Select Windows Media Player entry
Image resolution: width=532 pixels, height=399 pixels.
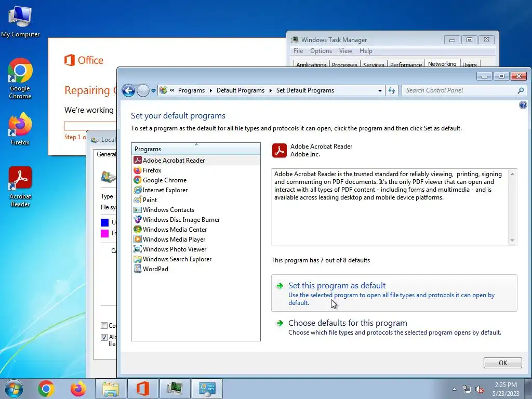coord(196,239)
